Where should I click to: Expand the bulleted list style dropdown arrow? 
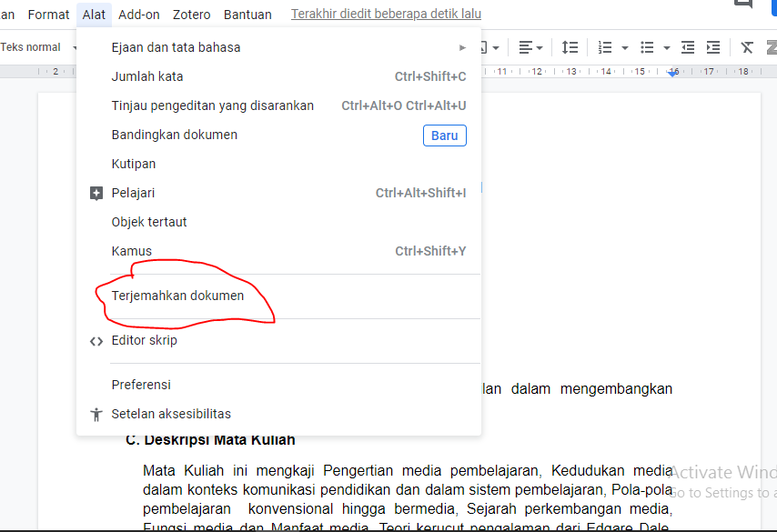667,48
